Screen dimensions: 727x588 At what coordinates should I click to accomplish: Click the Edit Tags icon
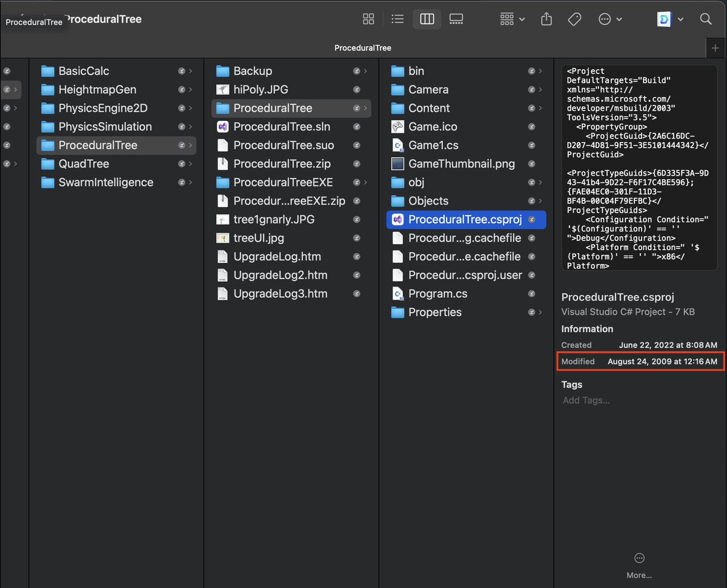pyautogui.click(x=575, y=19)
